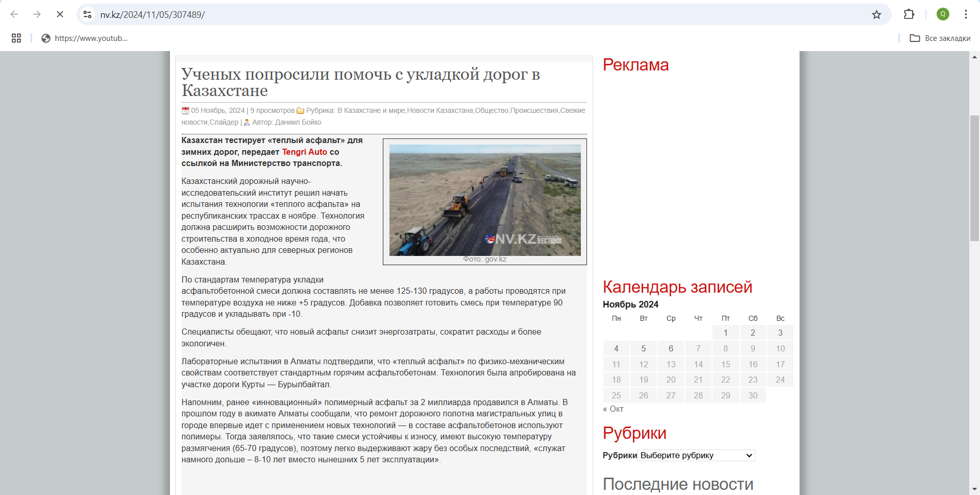This screenshot has width=980, height=495.
Task: Click the browser back arrow
Action: tap(14, 14)
